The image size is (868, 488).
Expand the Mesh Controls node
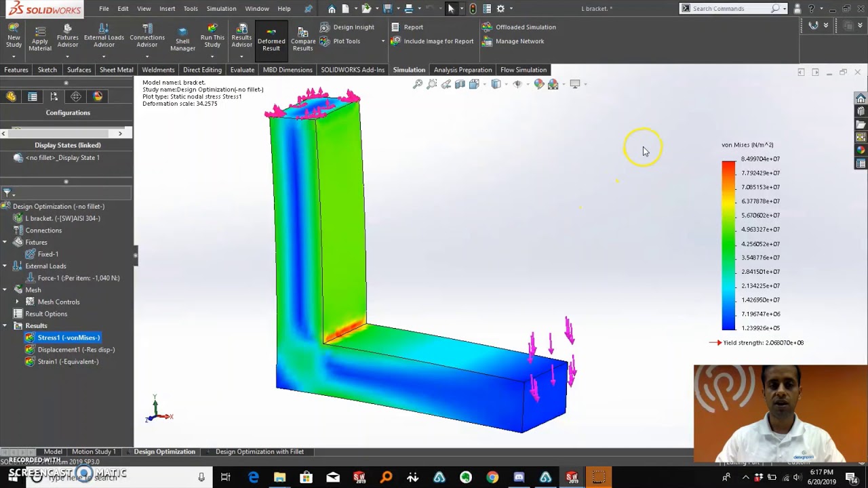click(x=17, y=302)
